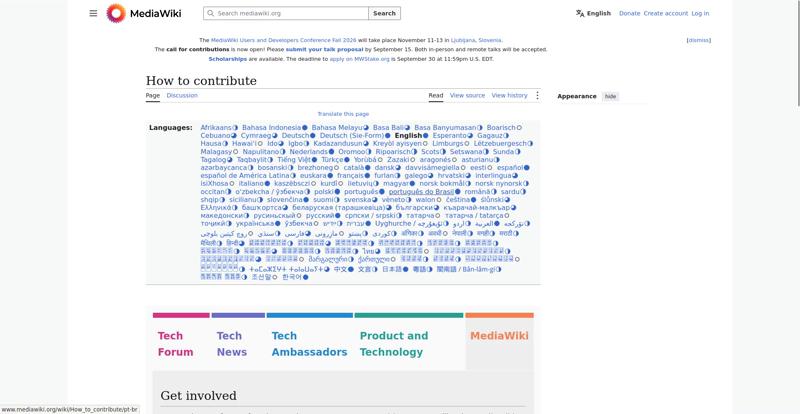Switch to the Discussion tab
Image resolution: width=800 pixels, height=414 pixels.
tap(182, 95)
